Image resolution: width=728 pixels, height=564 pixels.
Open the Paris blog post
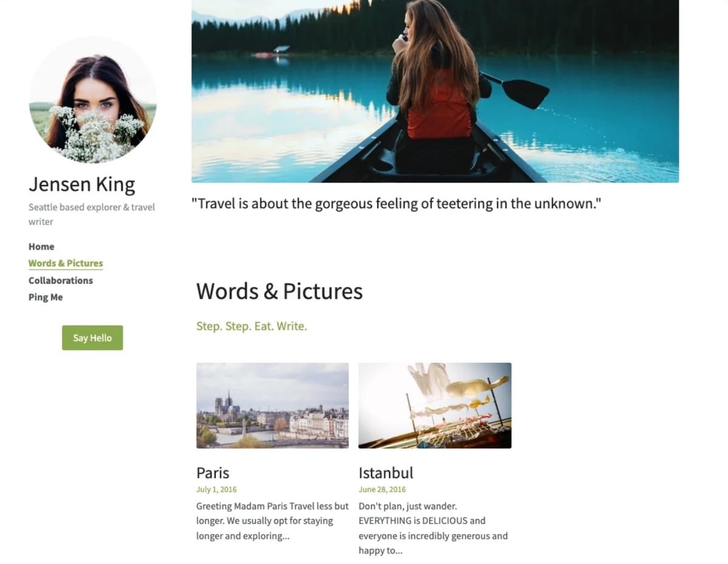(212, 472)
